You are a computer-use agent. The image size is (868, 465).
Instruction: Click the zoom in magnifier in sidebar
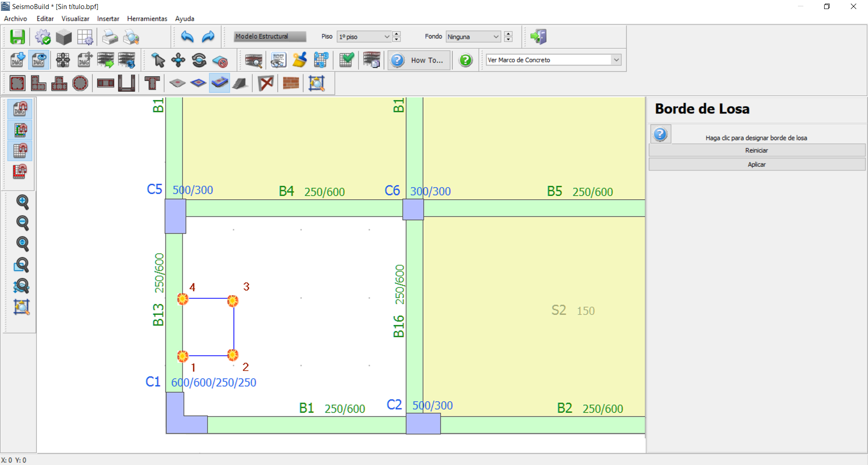(22, 202)
